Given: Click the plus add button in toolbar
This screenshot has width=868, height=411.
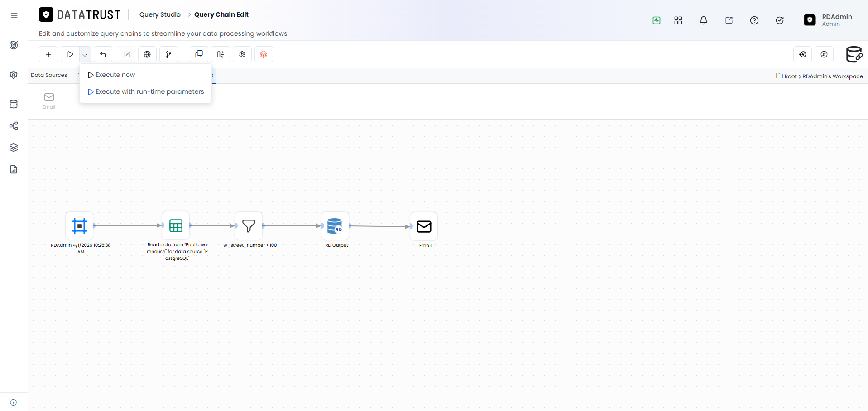Looking at the screenshot, I should click(x=48, y=54).
